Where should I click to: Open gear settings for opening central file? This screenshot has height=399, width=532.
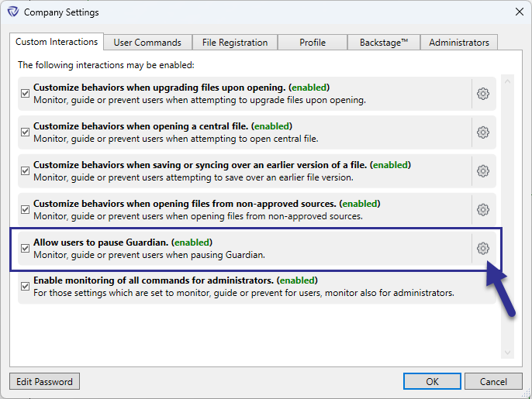pyautogui.click(x=483, y=132)
